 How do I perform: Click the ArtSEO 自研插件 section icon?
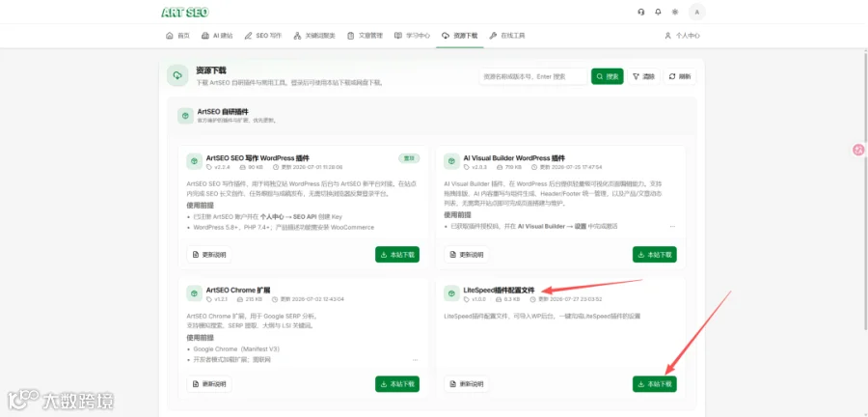click(185, 116)
